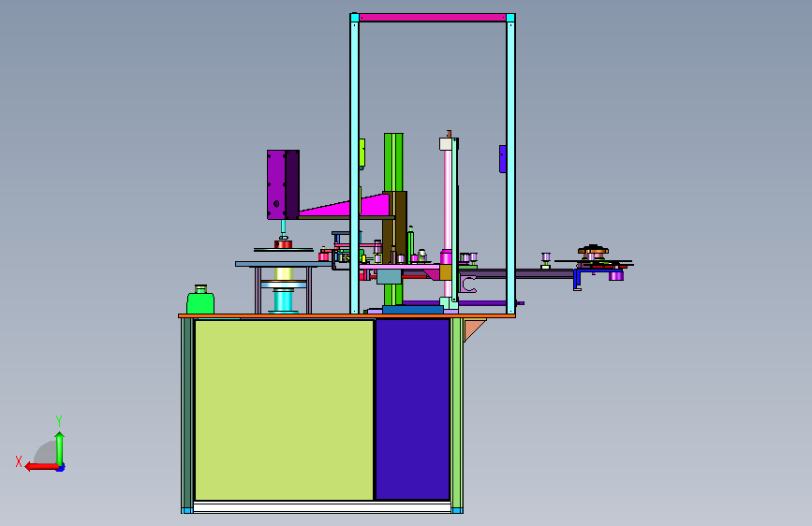Click the green Y axis arrow of the triad
The height and width of the screenshot is (526, 812).
point(60,448)
